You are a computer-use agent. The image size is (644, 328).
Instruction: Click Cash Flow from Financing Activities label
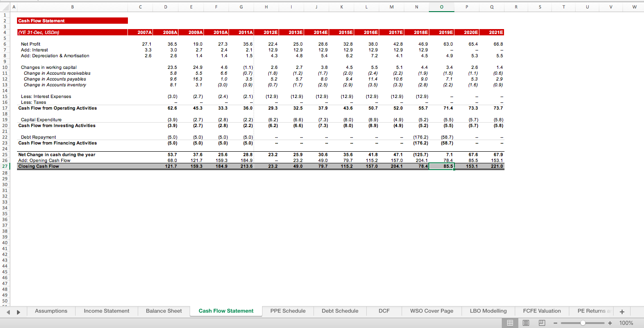[x=57, y=143]
